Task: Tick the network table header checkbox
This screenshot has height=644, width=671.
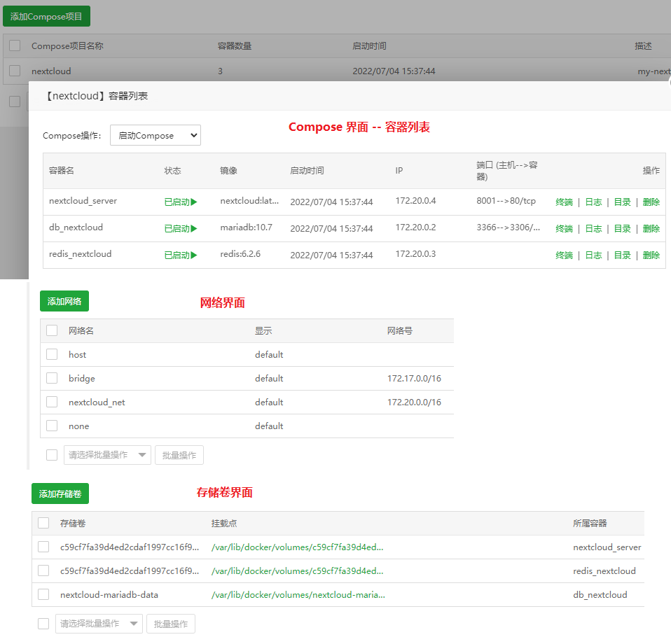Action: (x=52, y=330)
